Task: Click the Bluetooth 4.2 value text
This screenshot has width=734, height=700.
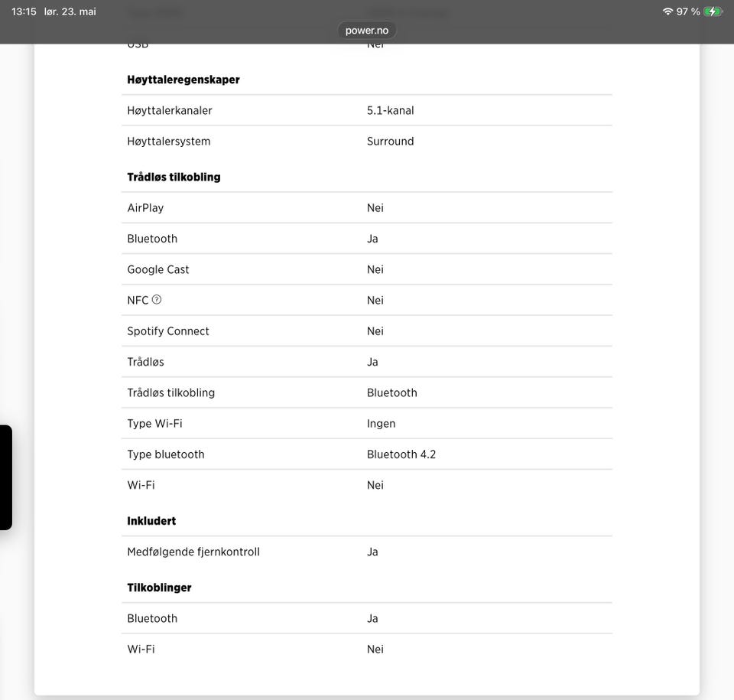Action: tap(401, 454)
